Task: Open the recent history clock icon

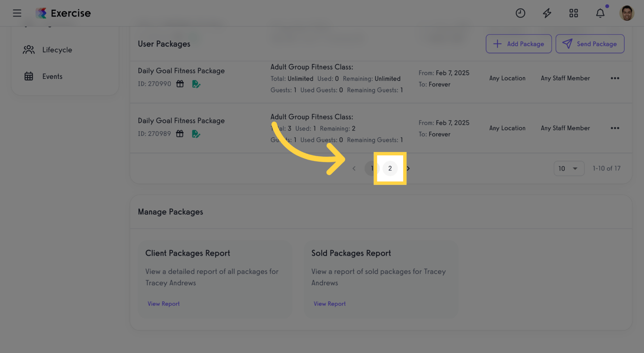Action: coord(520,13)
